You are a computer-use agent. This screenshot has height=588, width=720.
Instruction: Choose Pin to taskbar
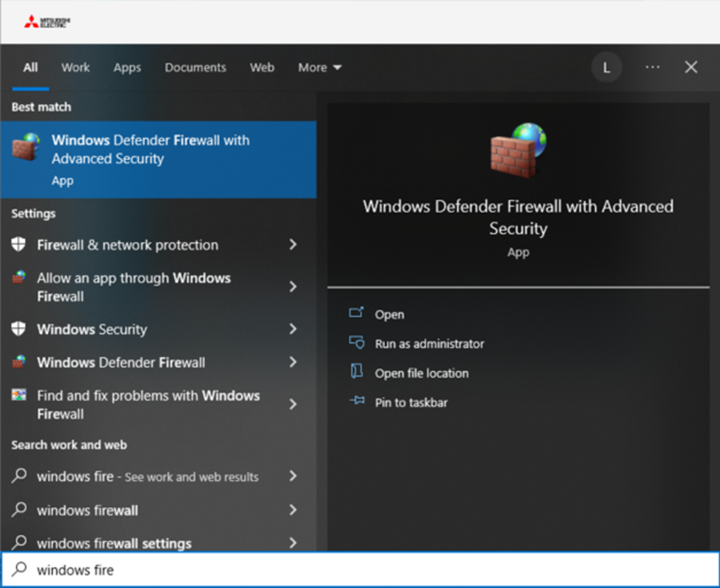[x=411, y=403]
